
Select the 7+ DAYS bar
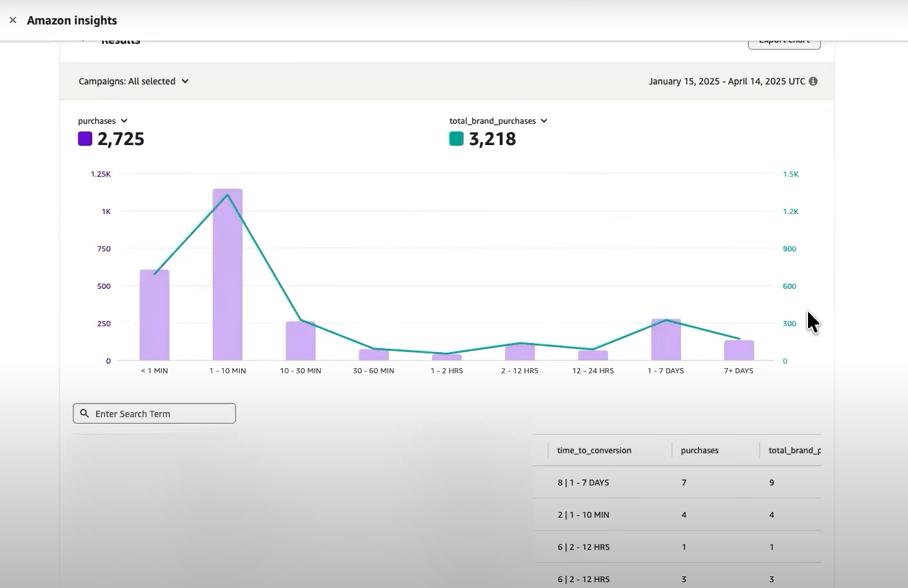739,351
